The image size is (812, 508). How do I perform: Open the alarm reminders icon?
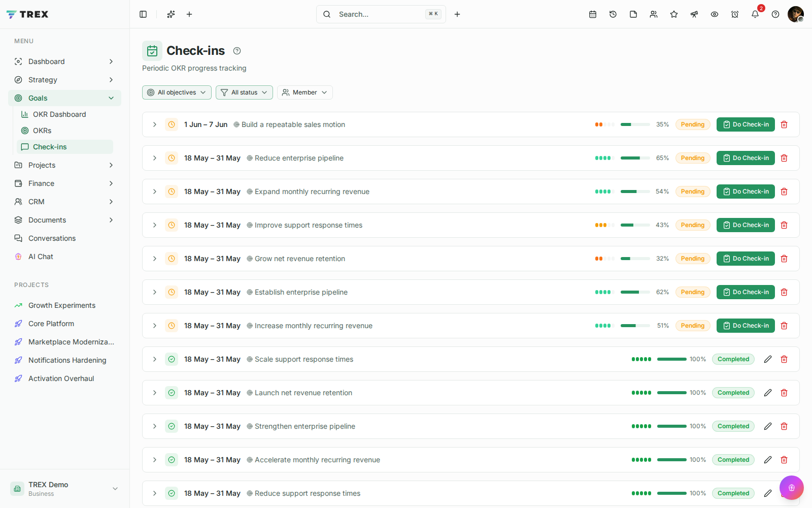tap(735, 14)
